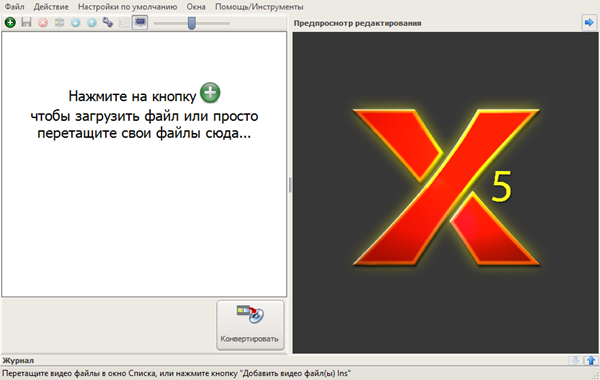The height and width of the screenshot is (380, 600).
Task: Expand the Журнал panel with up arrow
Action: (591, 360)
